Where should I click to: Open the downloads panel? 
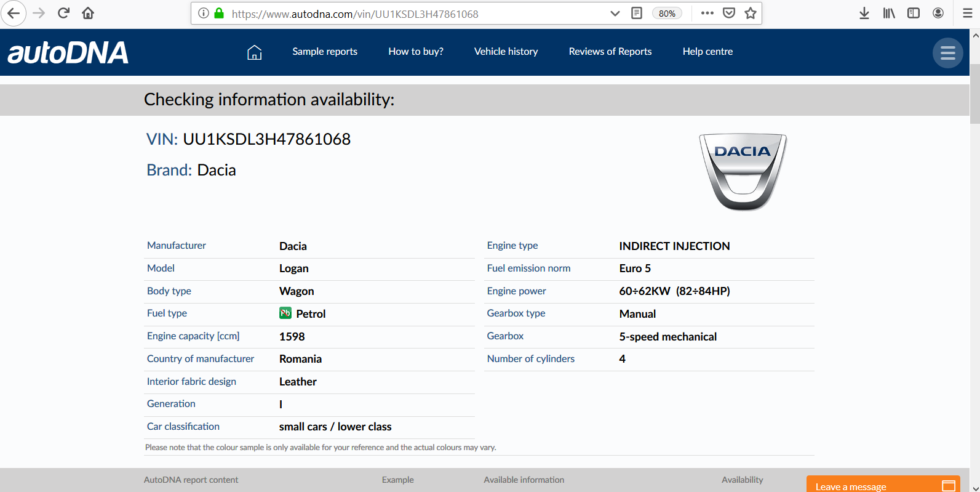864,13
